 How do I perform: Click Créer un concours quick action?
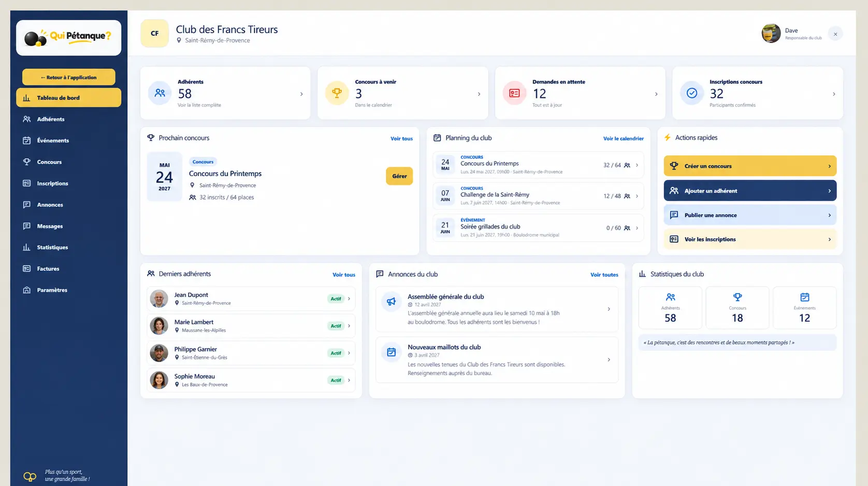(750, 166)
